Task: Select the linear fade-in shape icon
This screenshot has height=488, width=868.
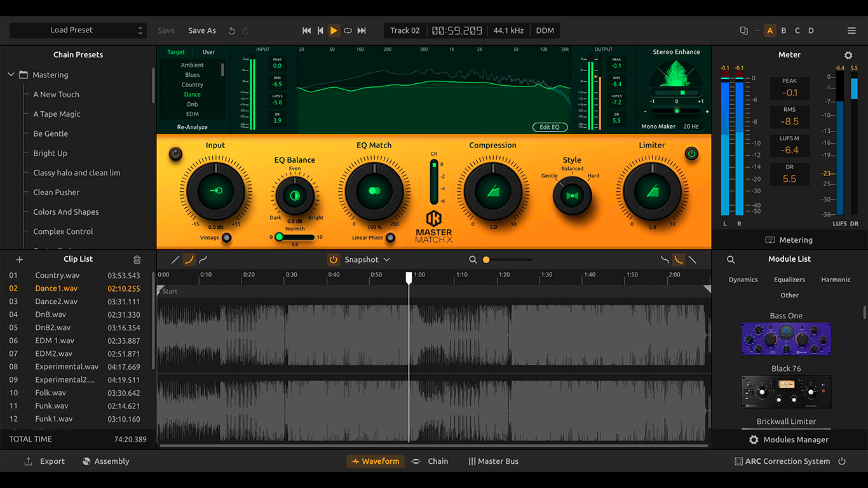Action: [x=176, y=259]
